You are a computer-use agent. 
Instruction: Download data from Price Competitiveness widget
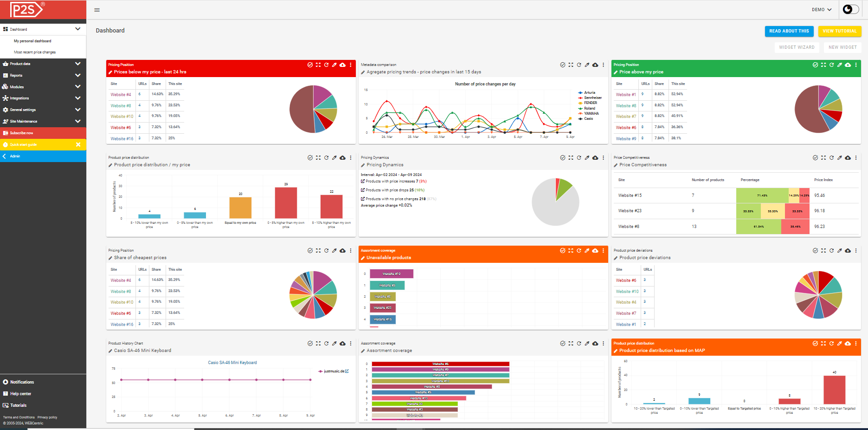848,158
